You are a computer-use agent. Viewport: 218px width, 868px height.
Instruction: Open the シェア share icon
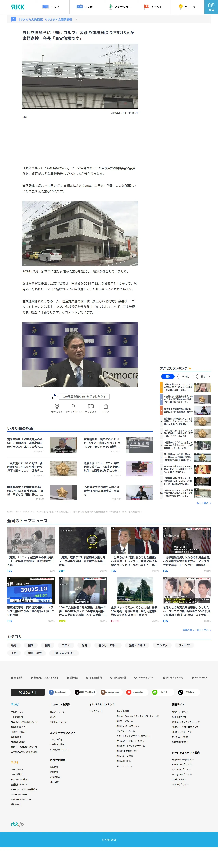pos(106,408)
